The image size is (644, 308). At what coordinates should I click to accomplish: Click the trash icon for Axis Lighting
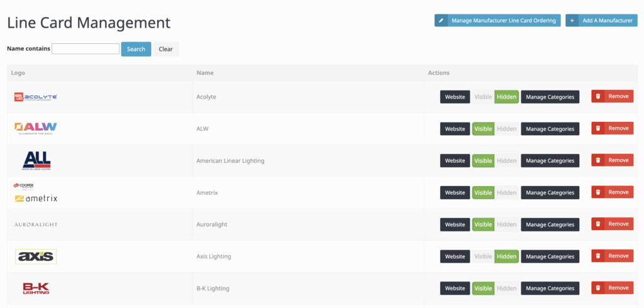point(598,256)
